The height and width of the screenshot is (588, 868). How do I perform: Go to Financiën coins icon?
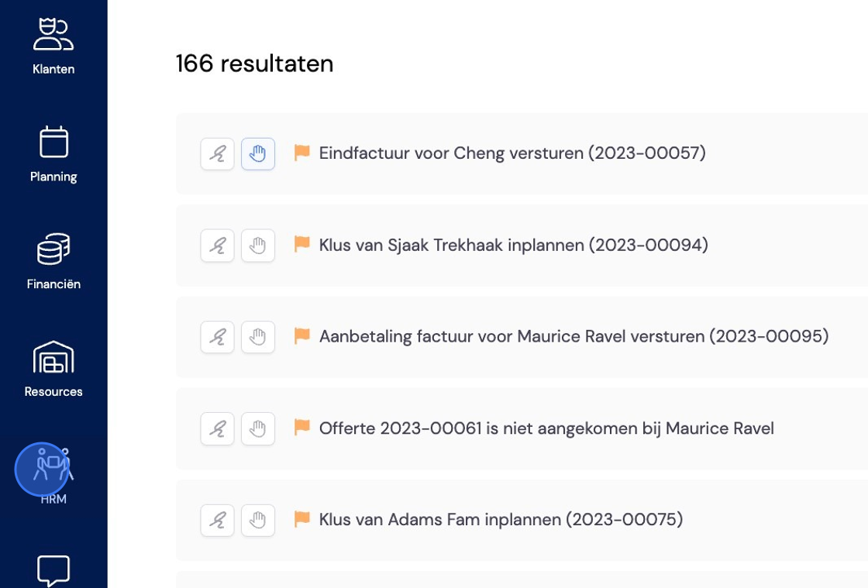[53, 249]
